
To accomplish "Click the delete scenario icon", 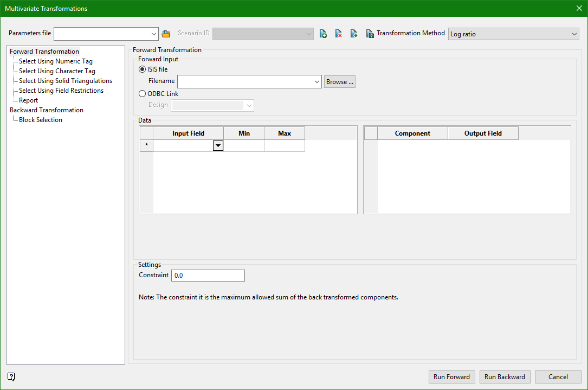I will [x=338, y=34].
